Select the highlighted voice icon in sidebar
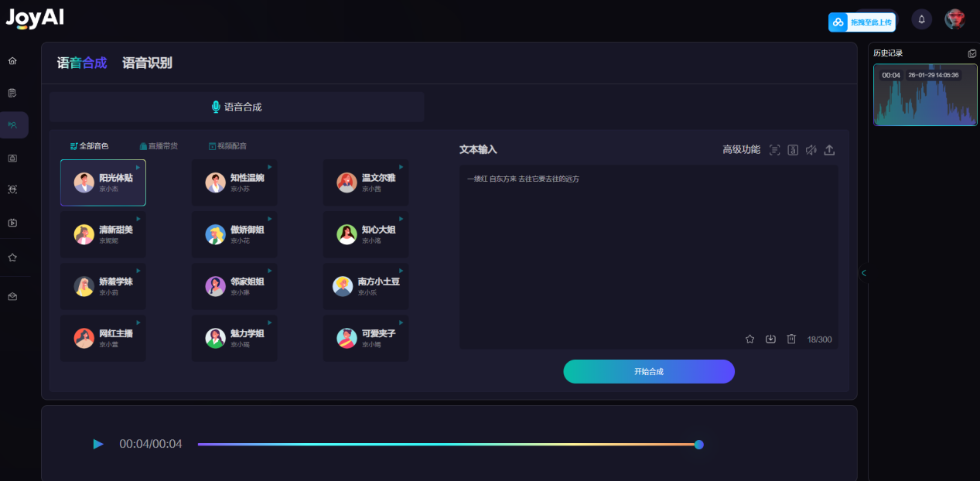980x481 pixels. click(12, 125)
